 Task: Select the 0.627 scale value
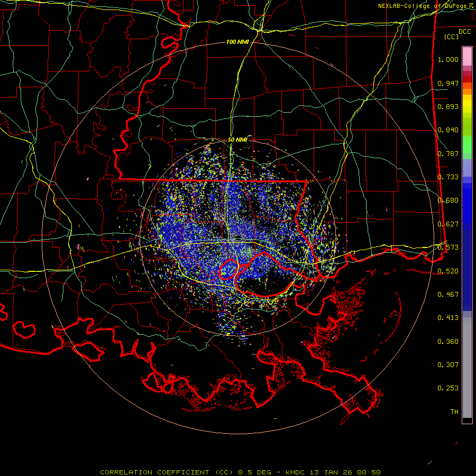pyautogui.click(x=448, y=224)
